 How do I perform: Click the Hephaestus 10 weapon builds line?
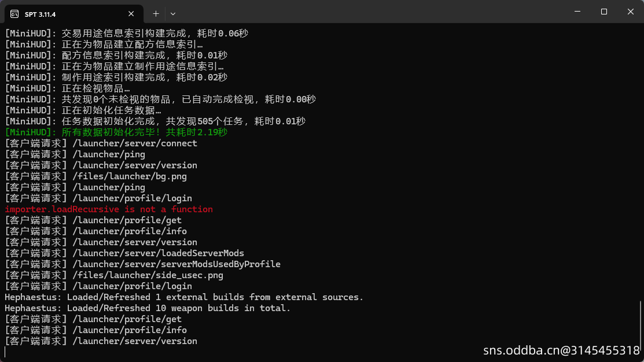click(148, 308)
